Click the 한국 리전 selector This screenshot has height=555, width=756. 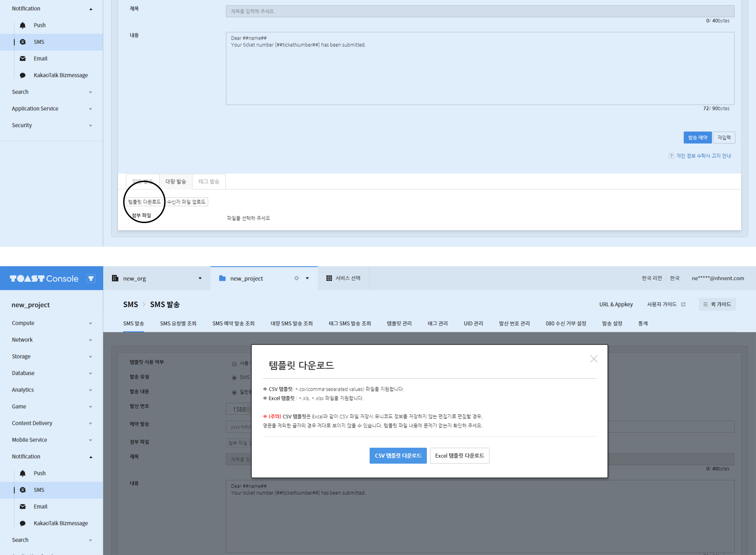tap(652, 278)
